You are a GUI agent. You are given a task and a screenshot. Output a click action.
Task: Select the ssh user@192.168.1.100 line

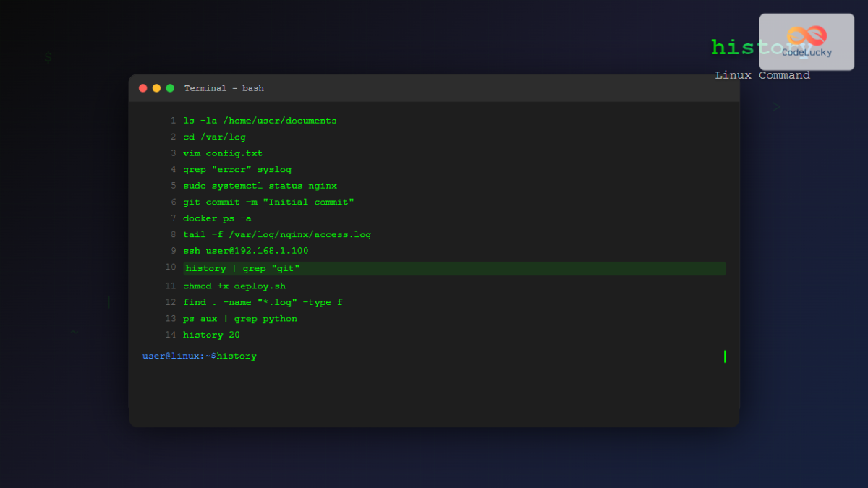246,250
